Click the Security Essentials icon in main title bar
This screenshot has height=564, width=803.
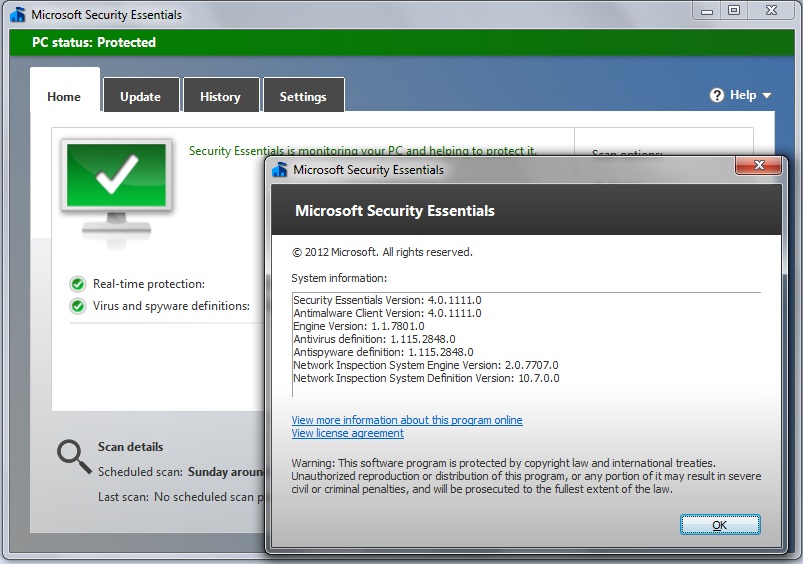tap(17, 15)
